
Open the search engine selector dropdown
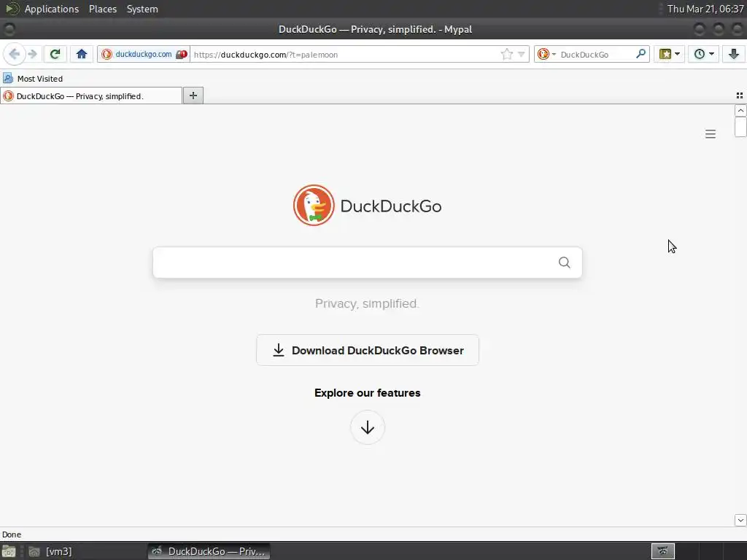(x=546, y=54)
